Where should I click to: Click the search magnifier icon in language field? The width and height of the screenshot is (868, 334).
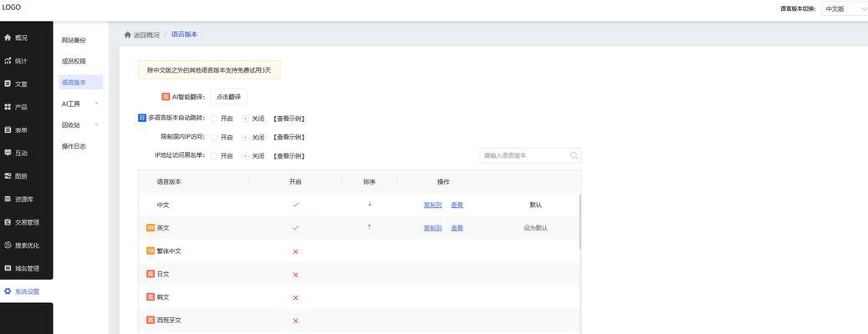click(x=574, y=155)
